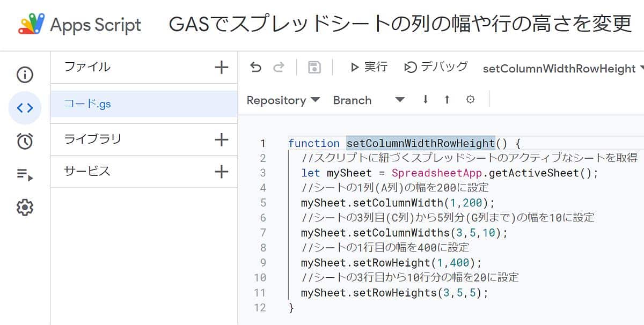Undo the last edit

coord(255,67)
